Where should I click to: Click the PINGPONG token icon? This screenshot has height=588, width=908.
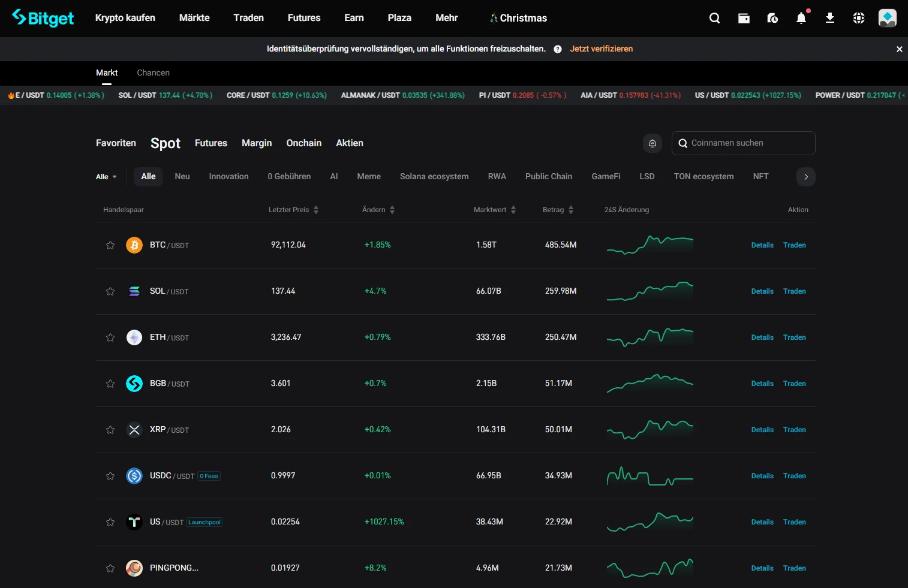click(x=134, y=568)
